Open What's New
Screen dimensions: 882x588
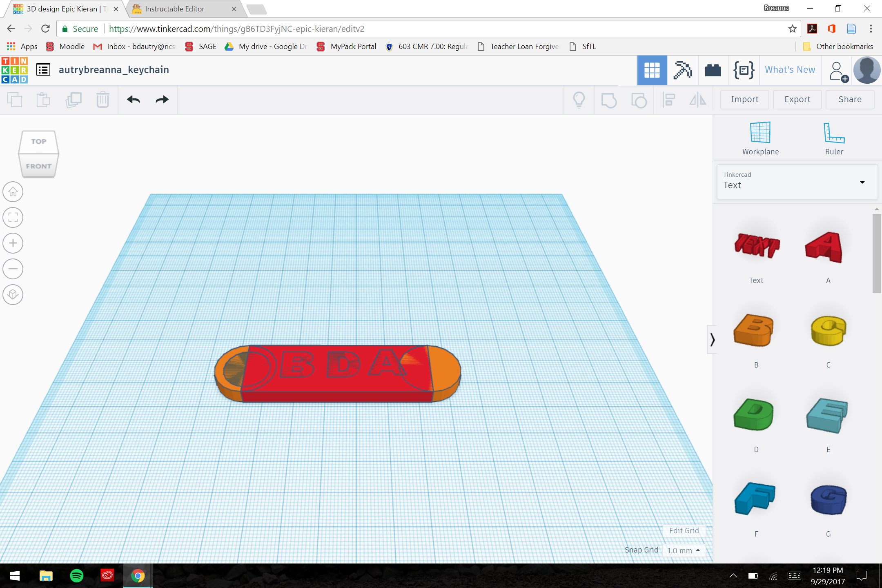click(789, 70)
